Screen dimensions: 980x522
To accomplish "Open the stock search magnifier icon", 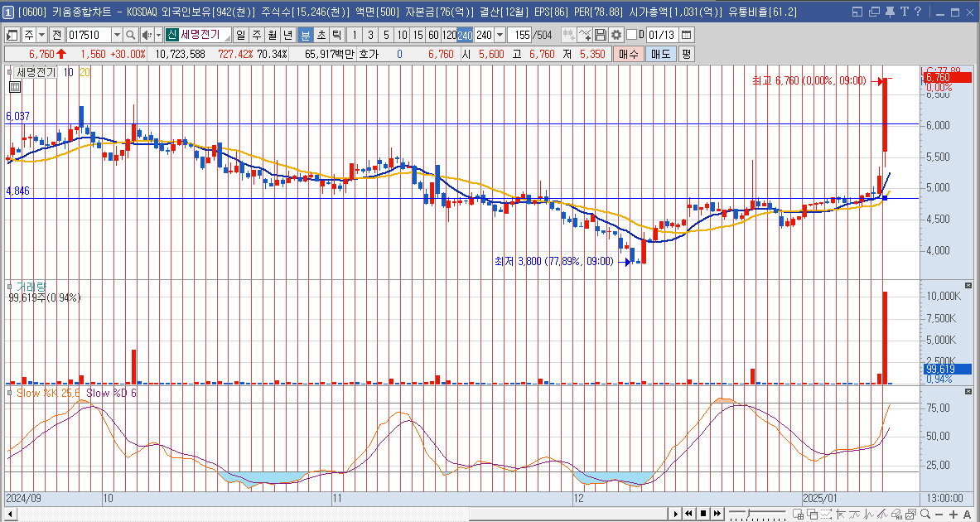I will (130, 35).
